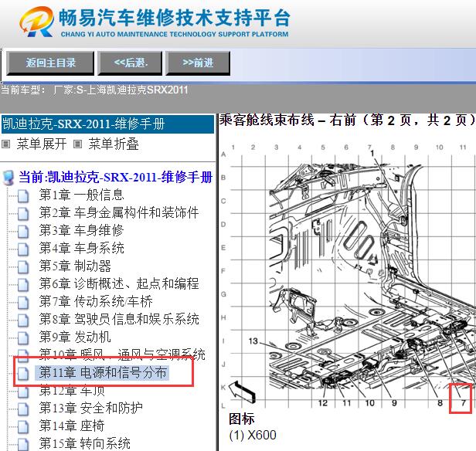
Task: Click callout number 10 on the diagram
Action: click(x=369, y=403)
